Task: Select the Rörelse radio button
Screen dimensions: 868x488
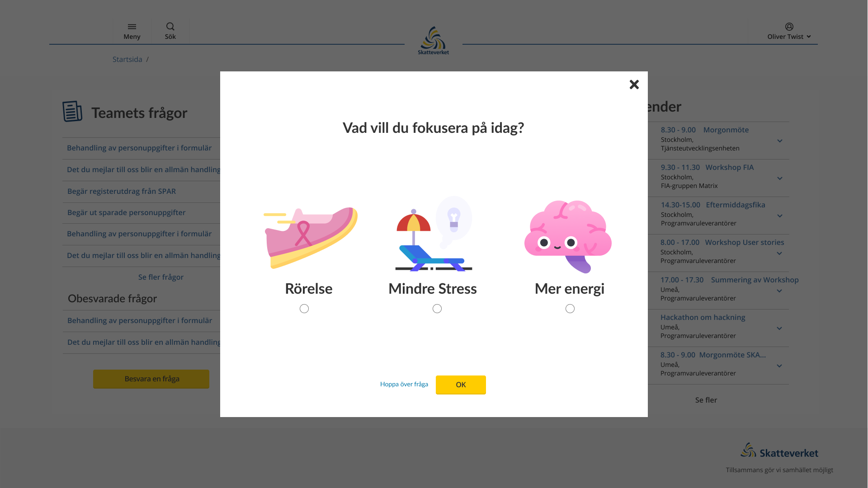Action: pos(304,309)
